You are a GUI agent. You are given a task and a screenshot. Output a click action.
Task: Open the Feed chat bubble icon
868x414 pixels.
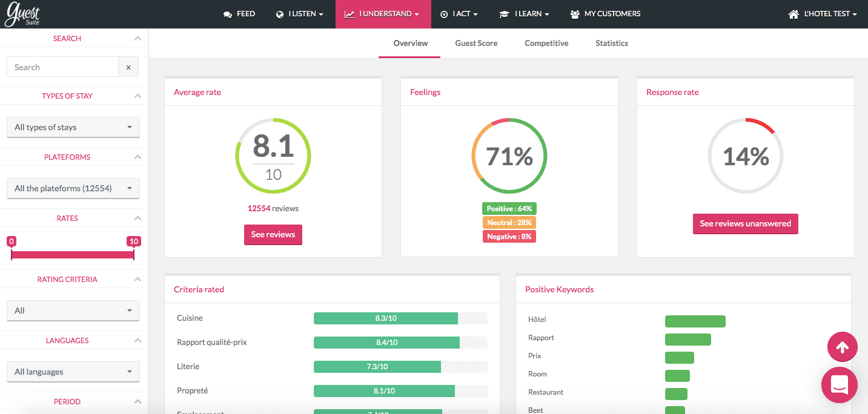coord(228,14)
